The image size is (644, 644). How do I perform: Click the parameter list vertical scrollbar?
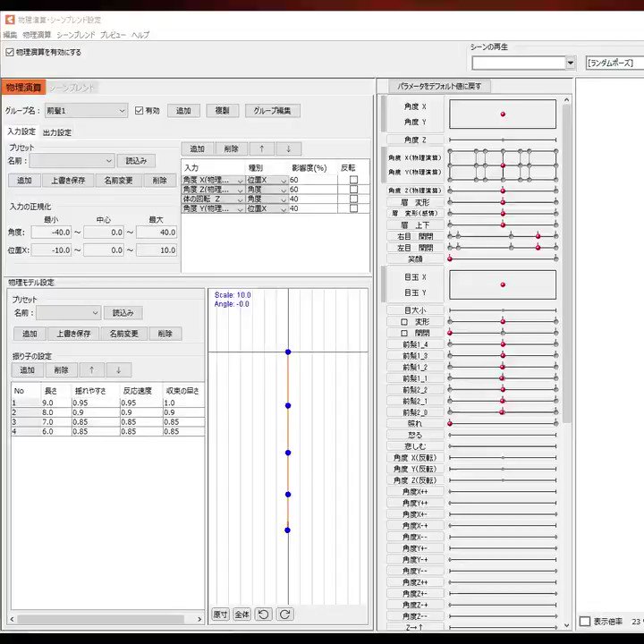tap(567, 263)
